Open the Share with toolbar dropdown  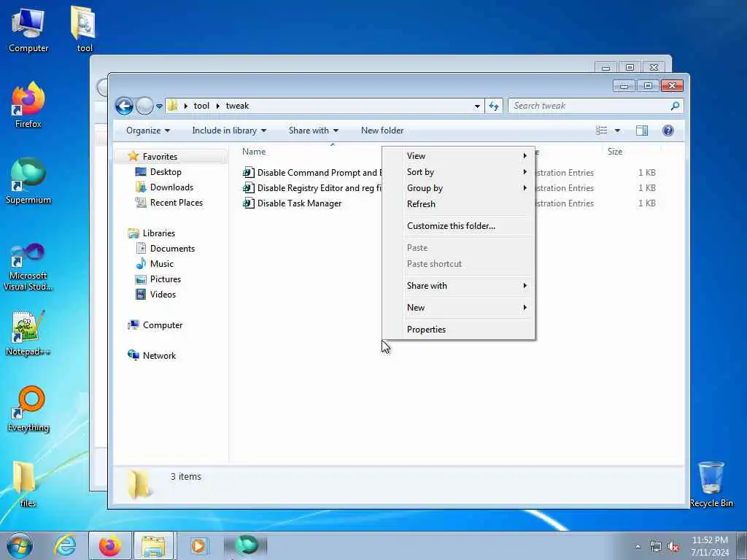click(x=313, y=131)
